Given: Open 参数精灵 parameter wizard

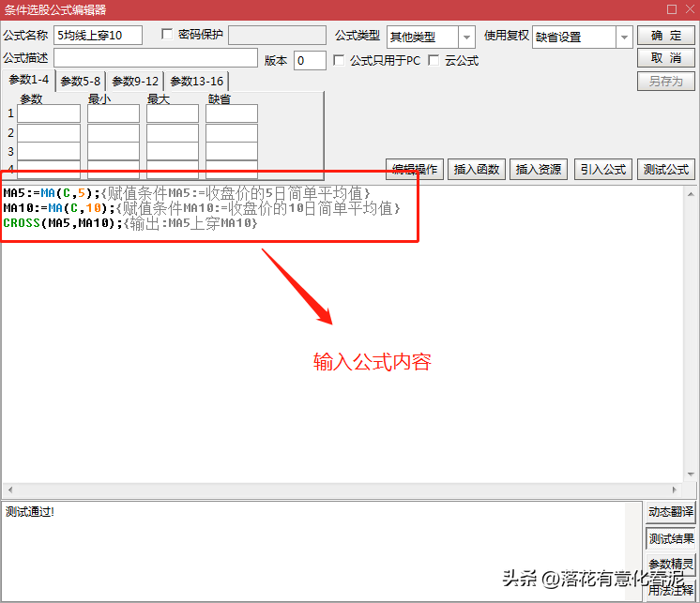Looking at the screenshot, I should pos(671,565).
